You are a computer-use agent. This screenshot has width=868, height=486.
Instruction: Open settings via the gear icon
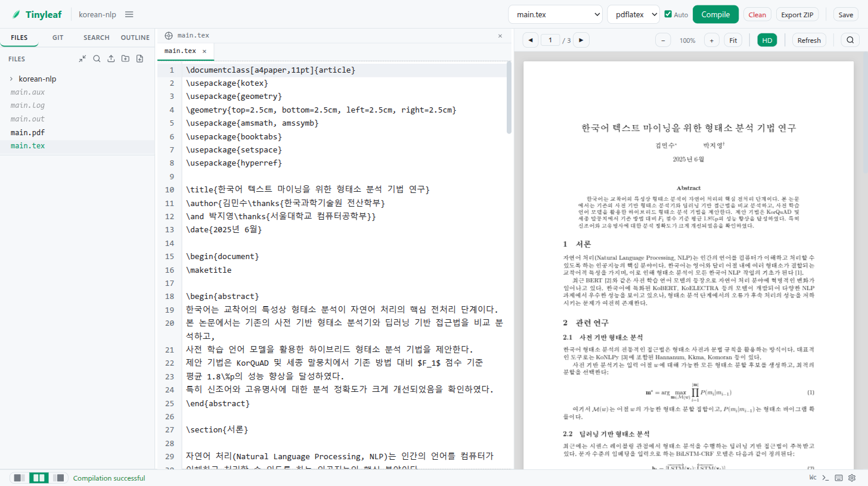(x=852, y=478)
